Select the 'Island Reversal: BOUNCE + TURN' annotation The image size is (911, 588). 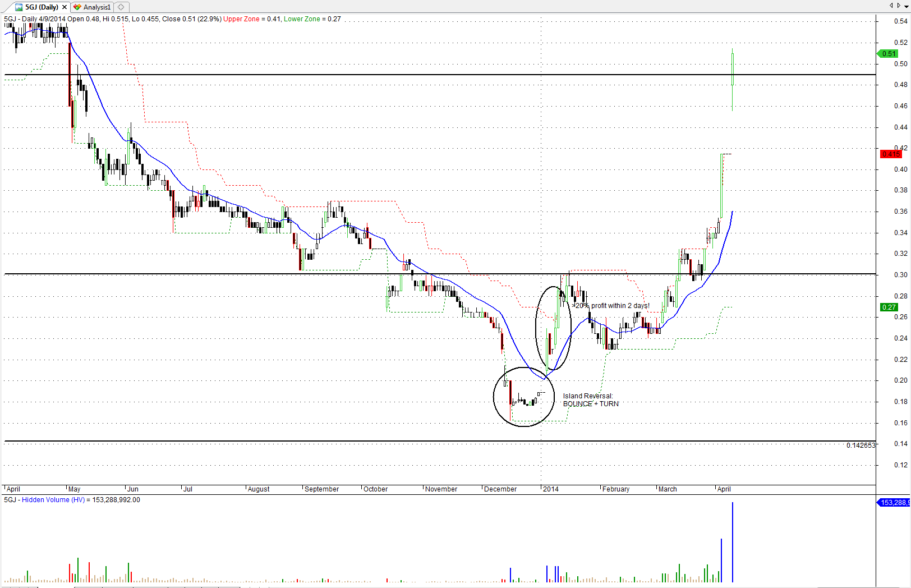(x=591, y=400)
